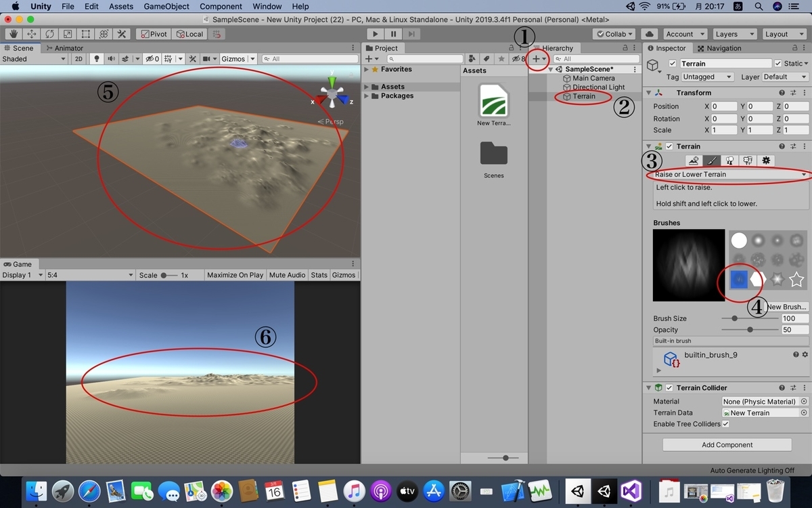Click the Pause button

(393, 34)
